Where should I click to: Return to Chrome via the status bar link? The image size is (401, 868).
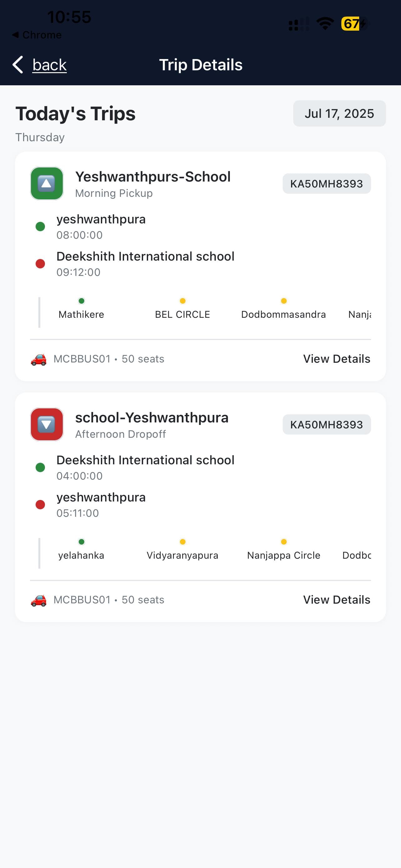click(37, 35)
